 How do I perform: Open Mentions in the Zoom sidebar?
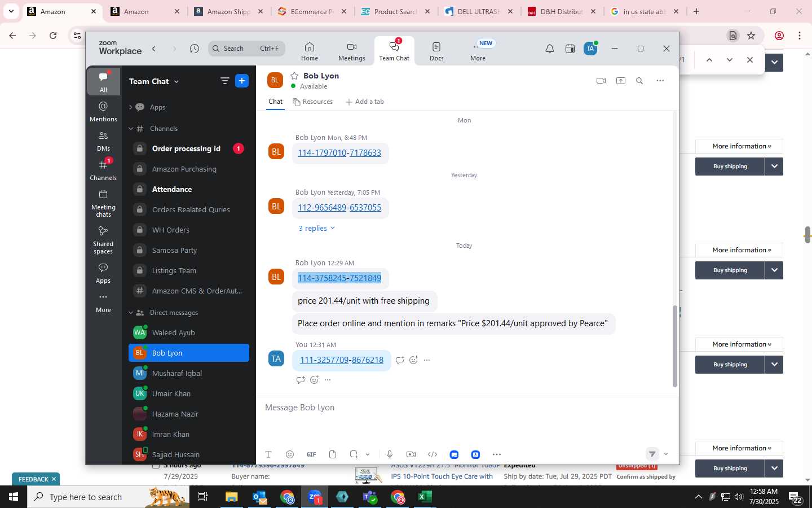pyautogui.click(x=104, y=112)
